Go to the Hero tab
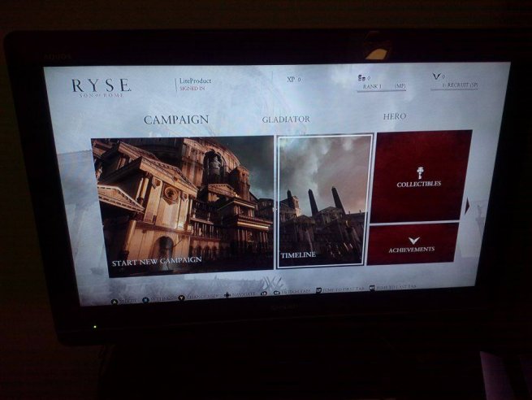This screenshot has width=532, height=400. [x=394, y=116]
